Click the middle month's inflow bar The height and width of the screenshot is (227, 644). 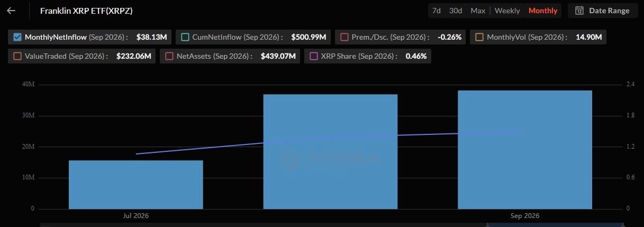coord(330,152)
